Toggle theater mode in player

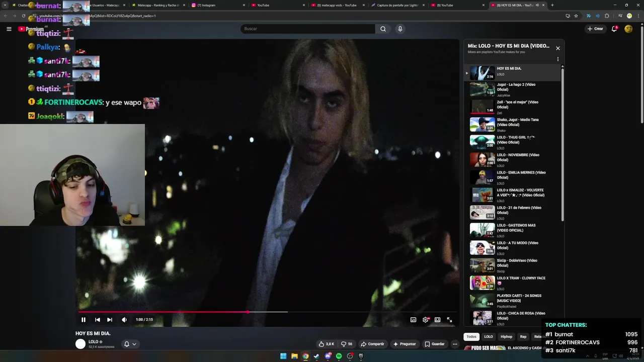point(438,320)
